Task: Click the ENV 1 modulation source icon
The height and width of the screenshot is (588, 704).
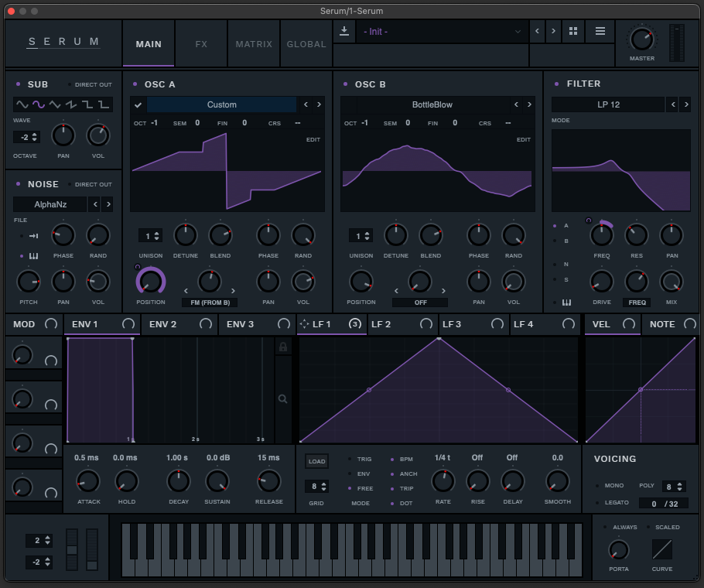Action: [128, 324]
